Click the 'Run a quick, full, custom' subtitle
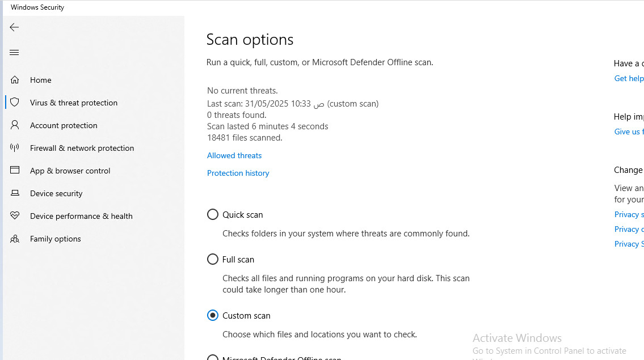 pos(319,62)
